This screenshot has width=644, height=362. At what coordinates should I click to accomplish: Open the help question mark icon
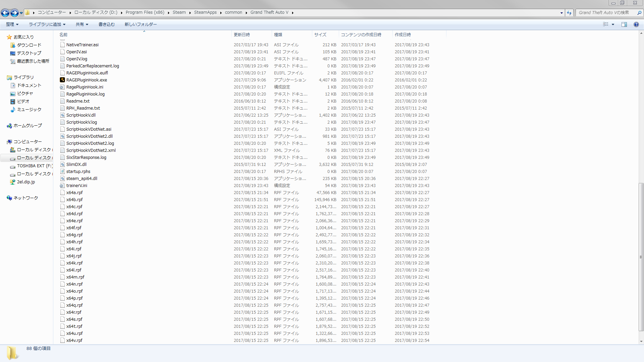[x=636, y=24]
